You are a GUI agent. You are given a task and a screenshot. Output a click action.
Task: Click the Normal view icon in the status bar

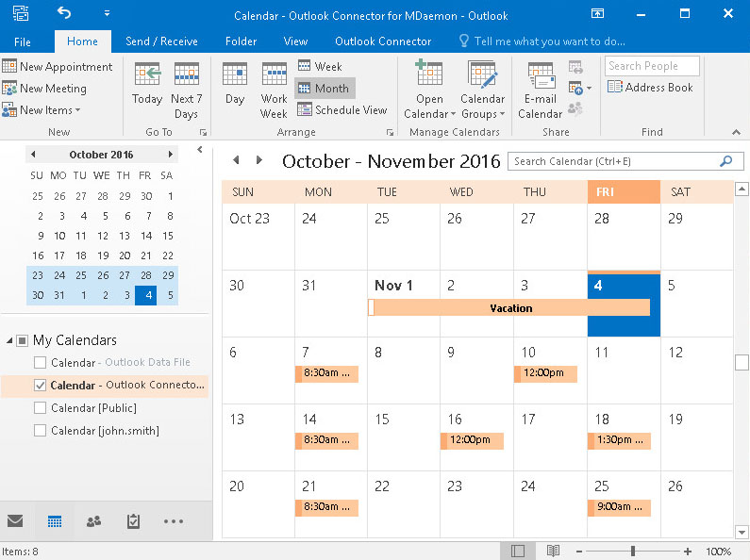pos(518,551)
